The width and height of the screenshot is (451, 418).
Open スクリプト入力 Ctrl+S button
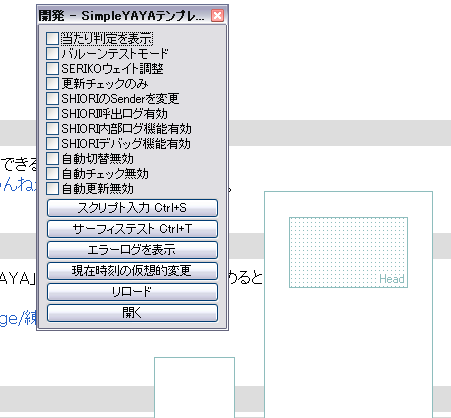(132, 208)
